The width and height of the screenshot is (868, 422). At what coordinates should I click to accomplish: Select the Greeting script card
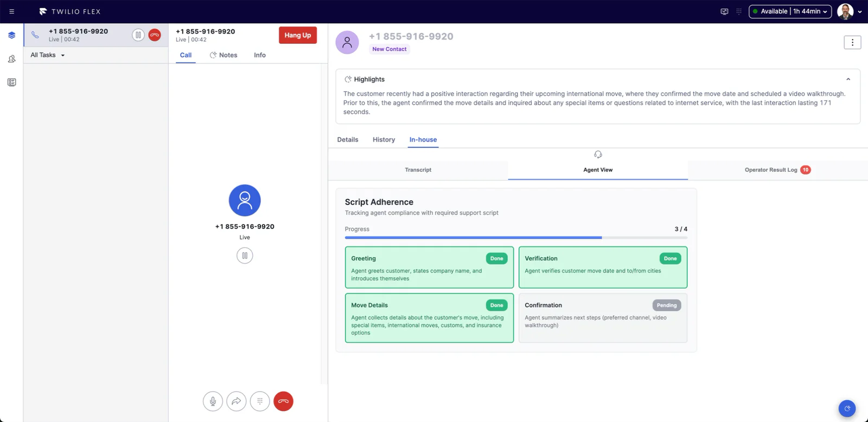pos(429,267)
